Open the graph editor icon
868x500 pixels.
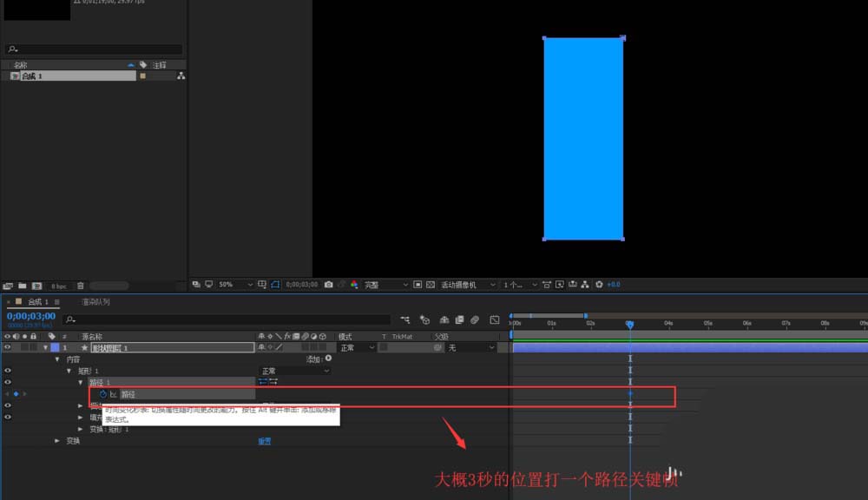[495, 319]
